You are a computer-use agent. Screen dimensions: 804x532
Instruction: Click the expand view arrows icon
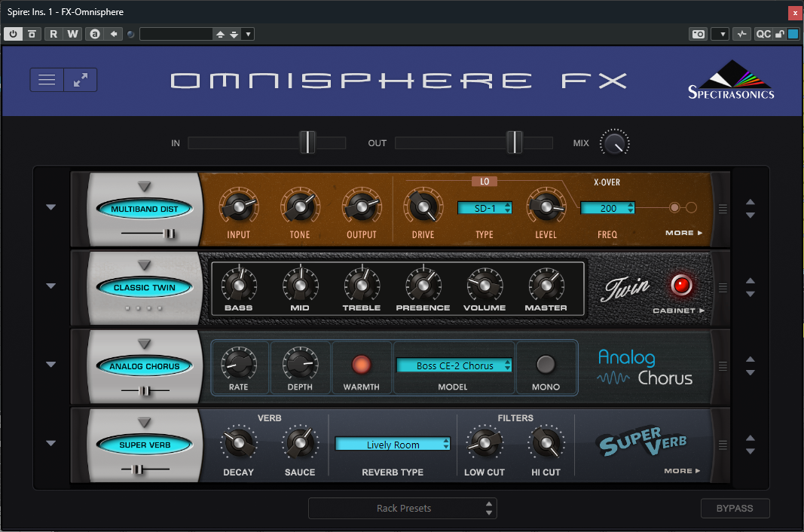pos(81,80)
